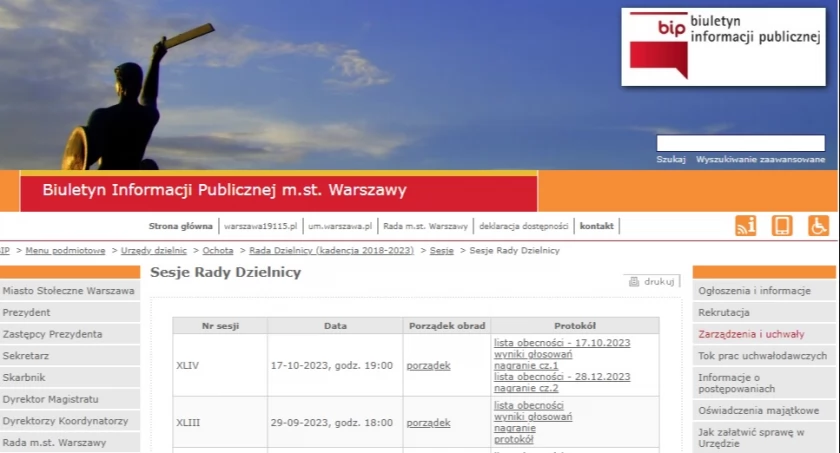Open um.warszawa.pl in the top navigation
Image resolution: width=840 pixels, height=453 pixels.
[340, 226]
